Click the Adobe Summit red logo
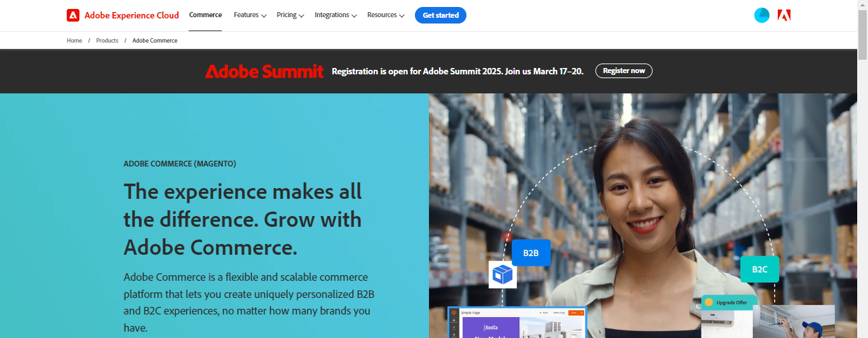This screenshot has height=338, width=868. pyautogui.click(x=264, y=71)
